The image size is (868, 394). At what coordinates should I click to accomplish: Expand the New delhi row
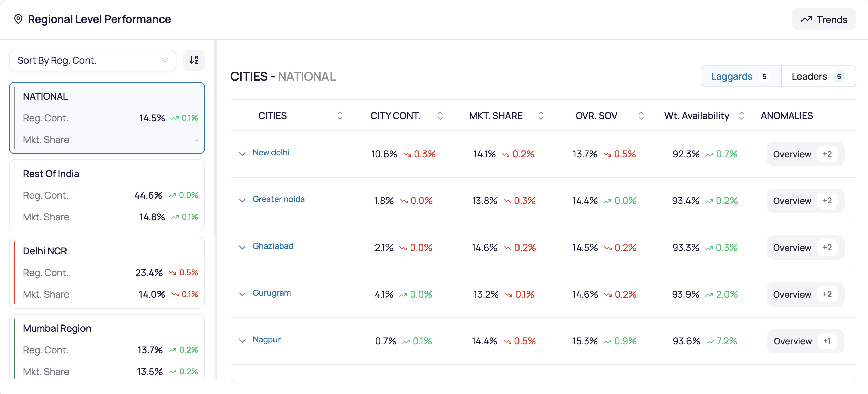(242, 154)
